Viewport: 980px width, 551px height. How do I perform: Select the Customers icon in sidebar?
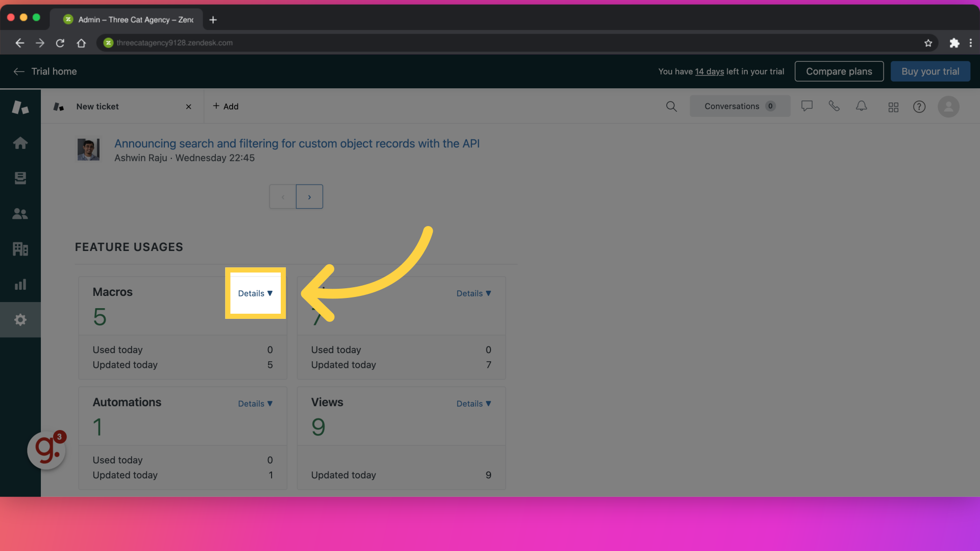pos(19,214)
